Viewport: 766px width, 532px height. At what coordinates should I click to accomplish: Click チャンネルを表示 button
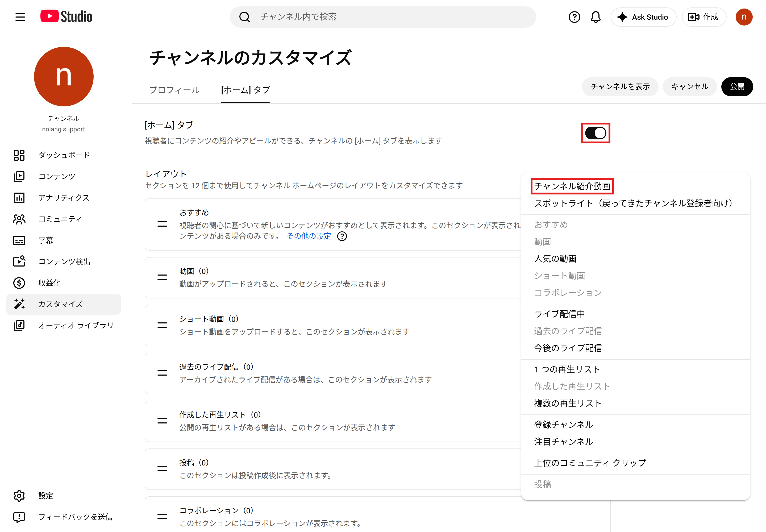pyautogui.click(x=620, y=87)
